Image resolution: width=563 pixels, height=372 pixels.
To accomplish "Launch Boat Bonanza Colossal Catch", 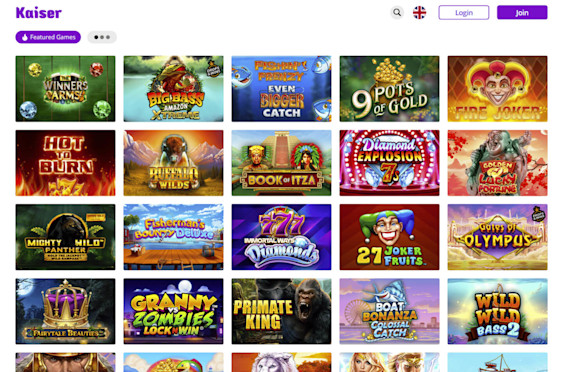I will tap(390, 311).
